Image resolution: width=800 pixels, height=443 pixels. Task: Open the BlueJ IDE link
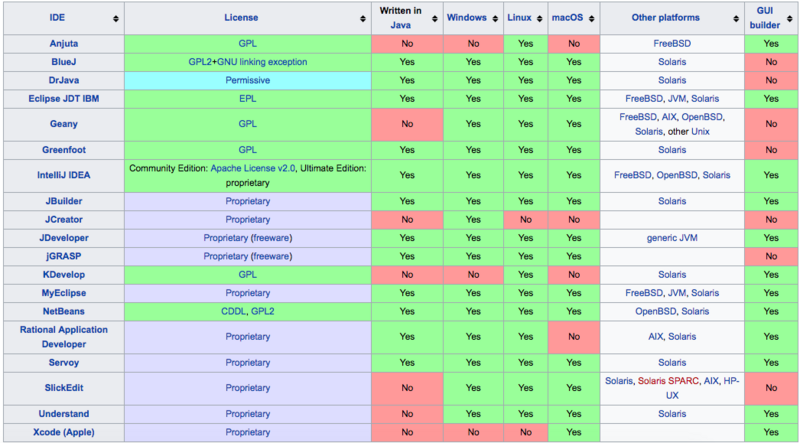(64, 62)
